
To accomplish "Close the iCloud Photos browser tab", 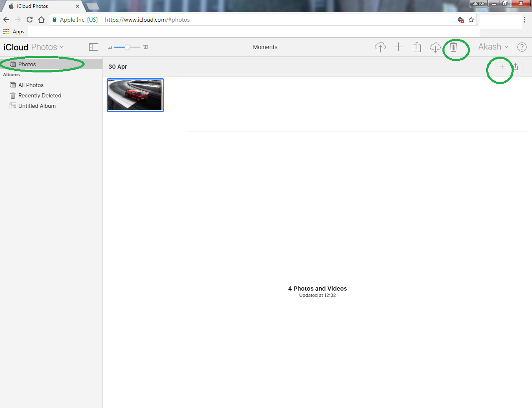I will (77, 6).
